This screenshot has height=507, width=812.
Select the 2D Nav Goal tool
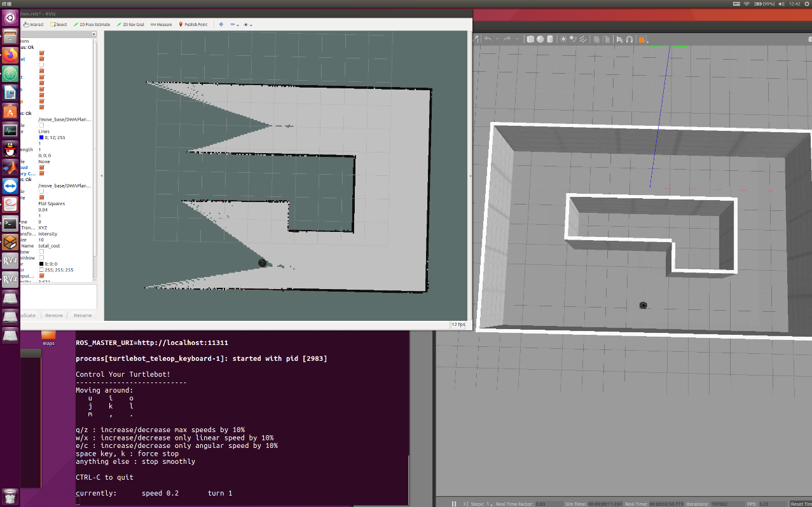point(130,25)
